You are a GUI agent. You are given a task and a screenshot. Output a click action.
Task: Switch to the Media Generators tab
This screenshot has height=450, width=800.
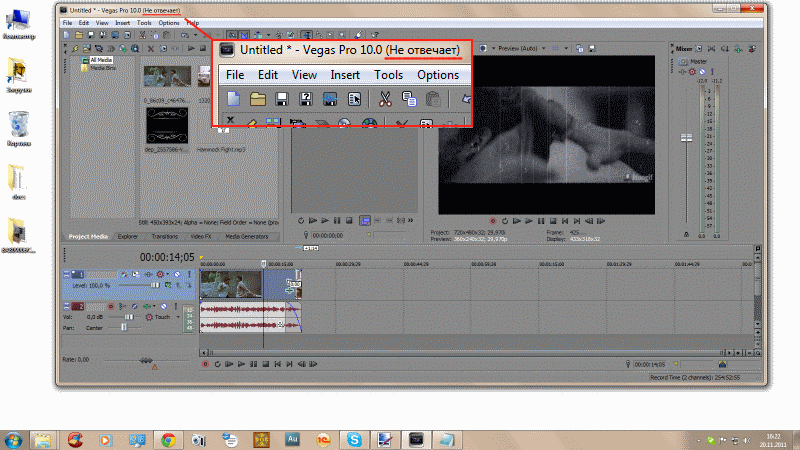tap(246, 236)
